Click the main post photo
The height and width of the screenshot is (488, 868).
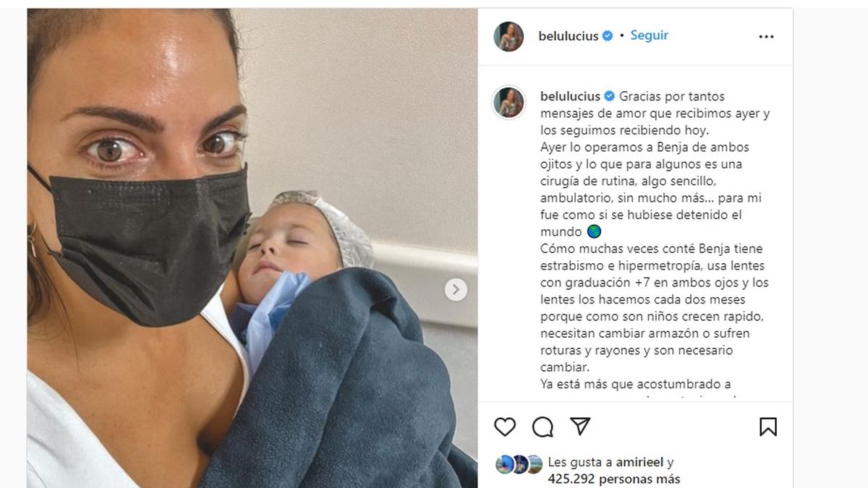[x=252, y=248]
